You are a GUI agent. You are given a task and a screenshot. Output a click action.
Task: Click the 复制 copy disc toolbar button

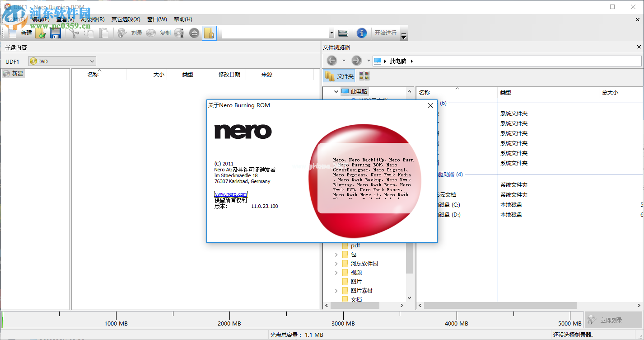159,33
